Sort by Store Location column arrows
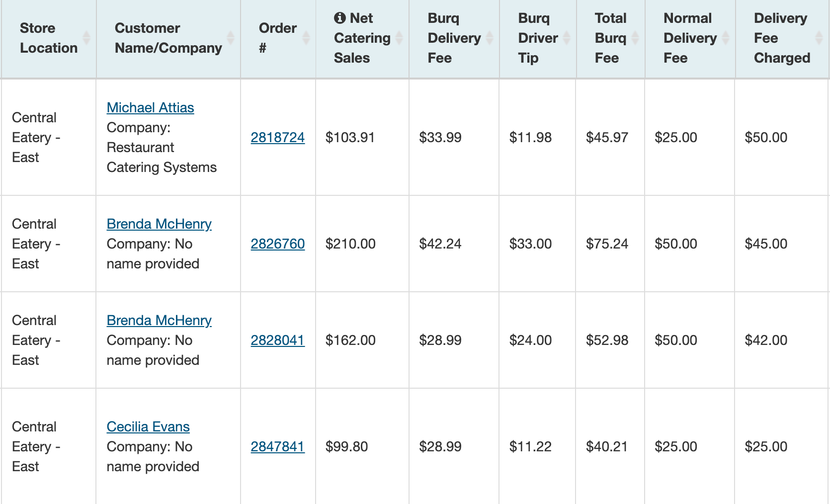The width and height of the screenshot is (830, 504). [86, 38]
